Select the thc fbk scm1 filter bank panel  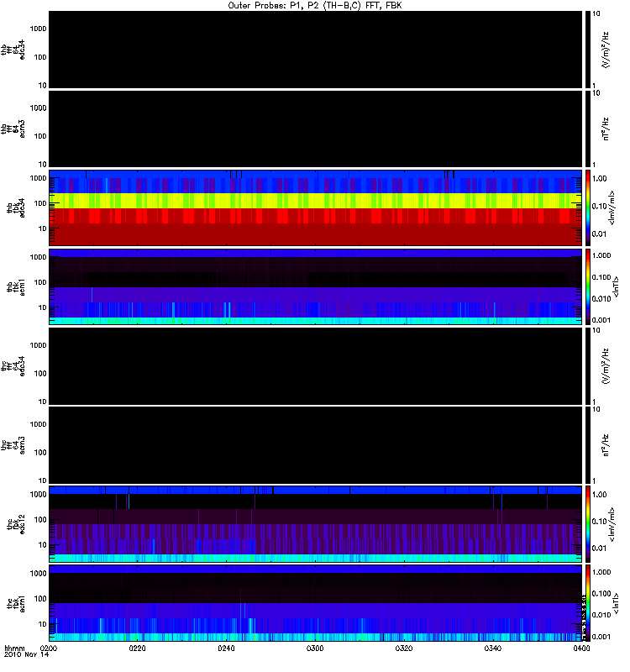(x=316, y=602)
